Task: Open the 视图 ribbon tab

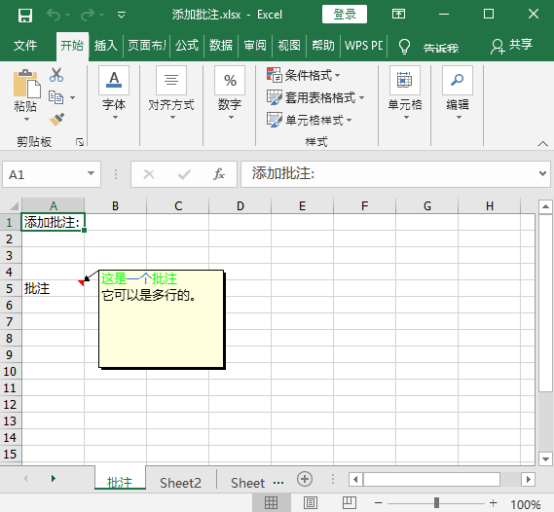Action: 289,45
